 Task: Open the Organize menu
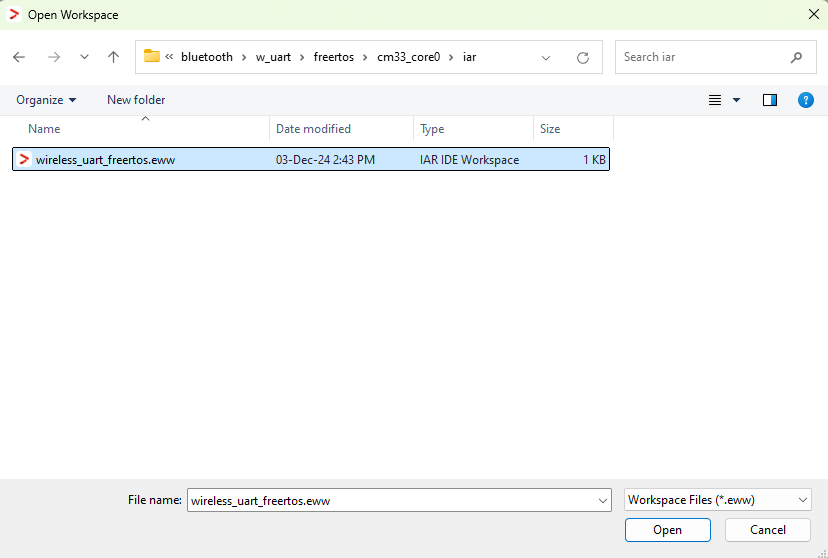[46, 100]
